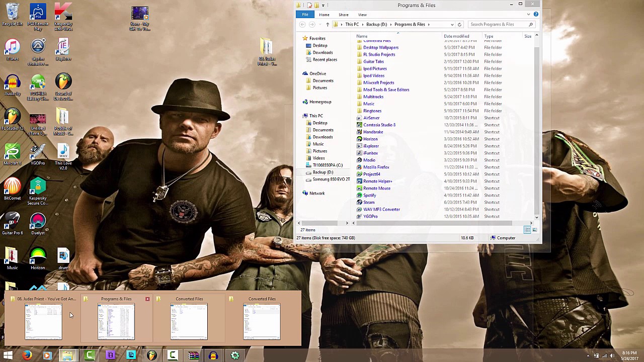The height and width of the screenshot is (362, 644).
Task: Click the Explorer help question mark icon
Action: click(536, 15)
